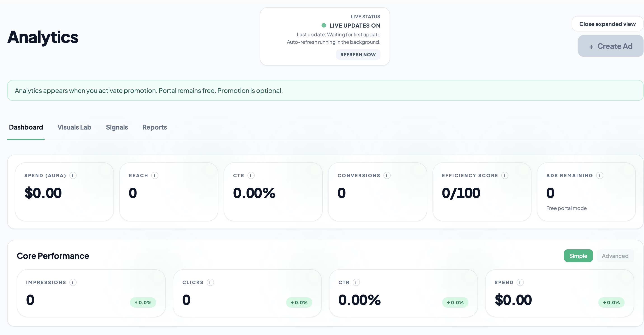Go to the Reports tab

[x=155, y=127]
